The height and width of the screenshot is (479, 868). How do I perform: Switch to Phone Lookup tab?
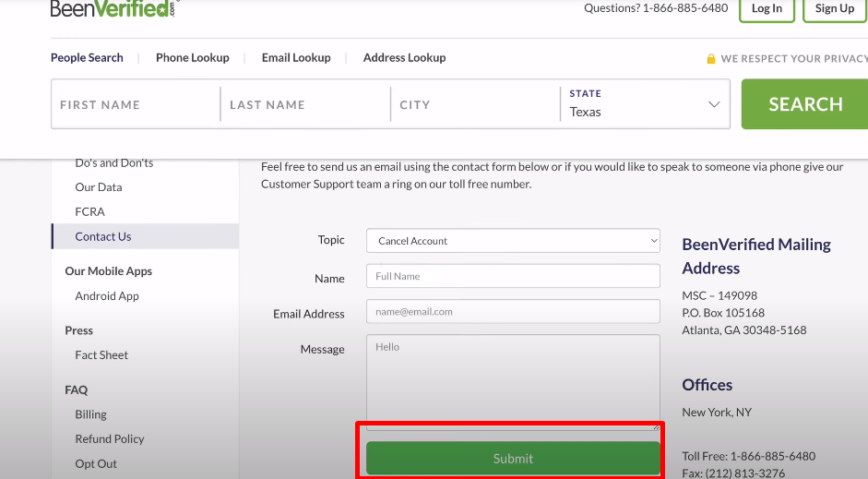(x=192, y=57)
